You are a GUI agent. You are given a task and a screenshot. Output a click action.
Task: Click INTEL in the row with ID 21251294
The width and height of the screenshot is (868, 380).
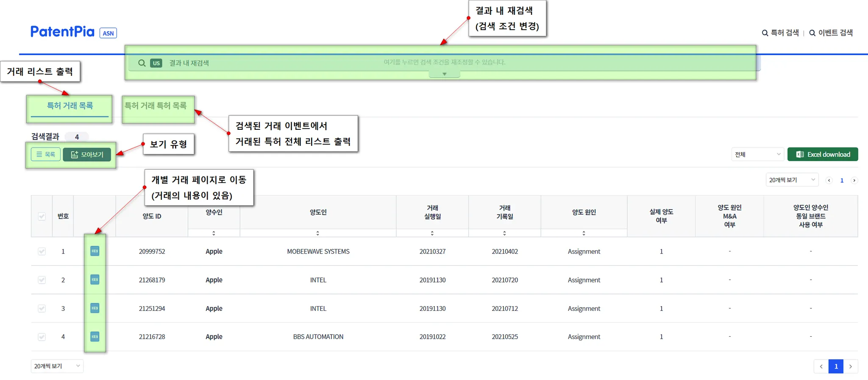point(318,308)
